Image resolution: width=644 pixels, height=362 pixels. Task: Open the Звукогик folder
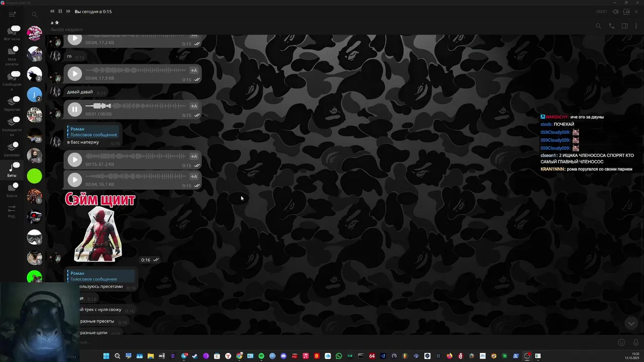12,103
